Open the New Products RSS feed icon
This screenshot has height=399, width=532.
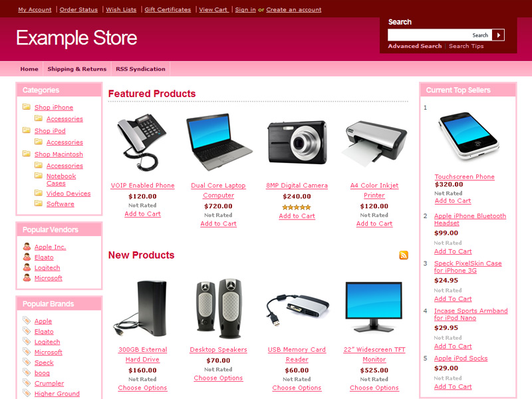[404, 255]
